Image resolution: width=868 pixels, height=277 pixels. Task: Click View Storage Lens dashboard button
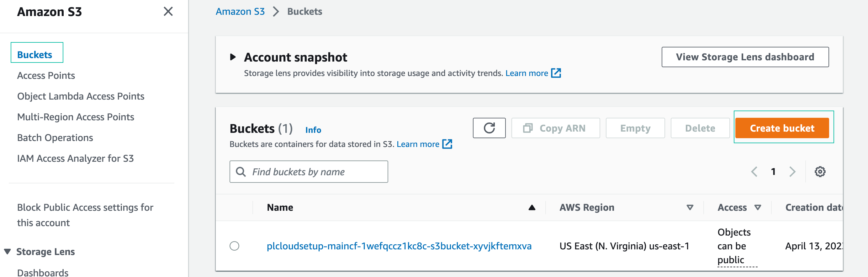(745, 57)
